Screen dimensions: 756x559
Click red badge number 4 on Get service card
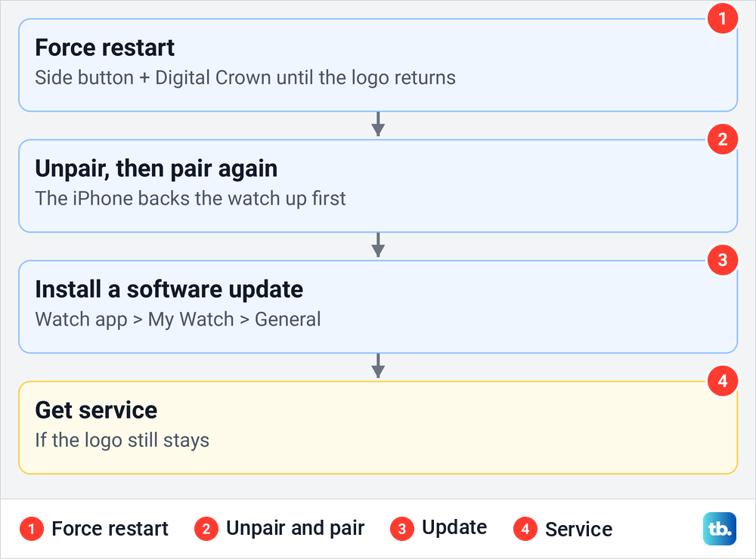click(x=722, y=381)
